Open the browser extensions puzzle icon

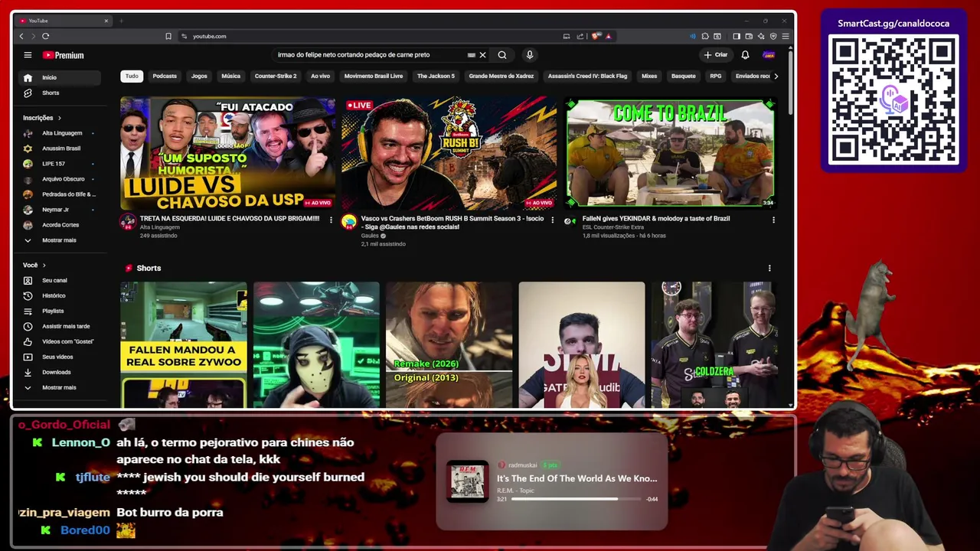705,36
